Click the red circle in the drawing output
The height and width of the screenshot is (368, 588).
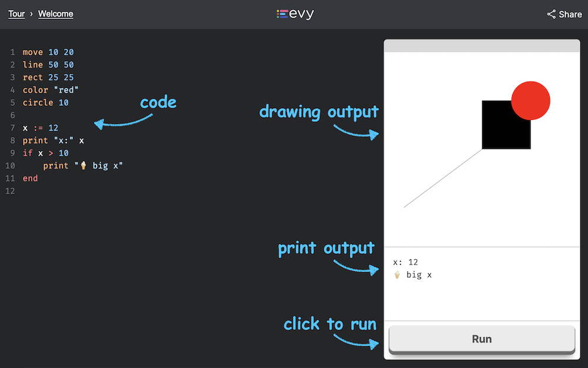tap(530, 100)
